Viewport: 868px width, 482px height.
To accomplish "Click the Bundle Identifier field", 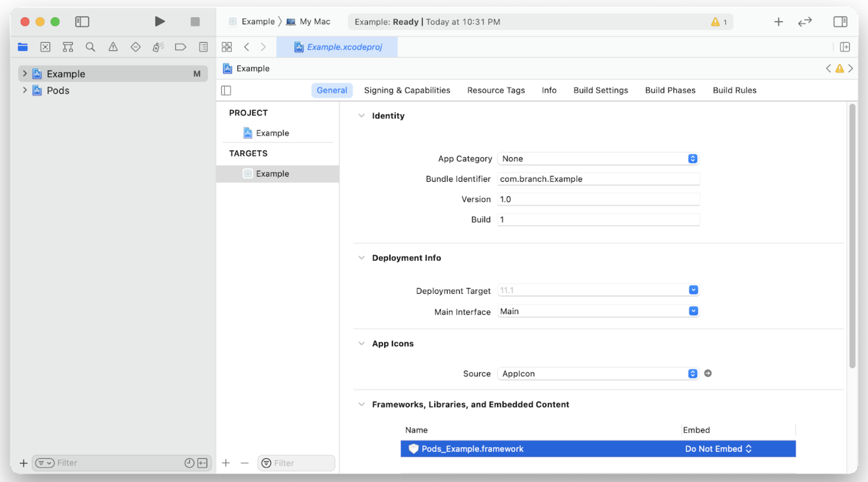I will (x=598, y=179).
